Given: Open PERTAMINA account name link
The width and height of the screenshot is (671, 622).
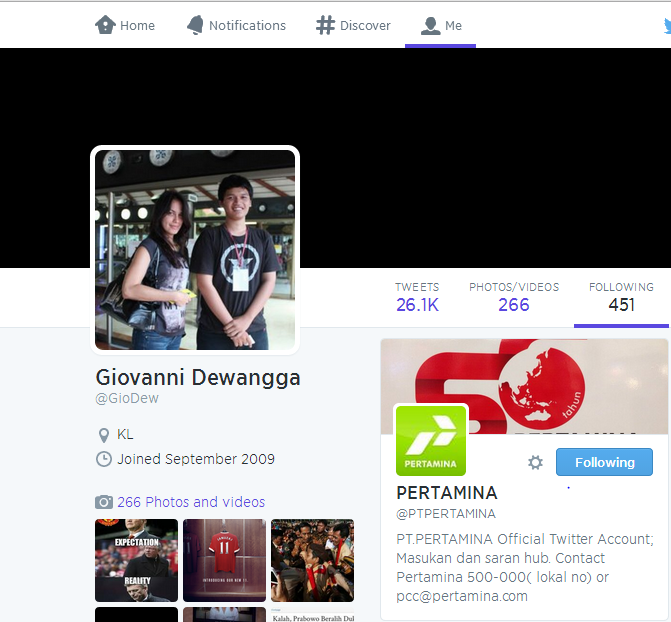Looking at the screenshot, I should 447,493.
